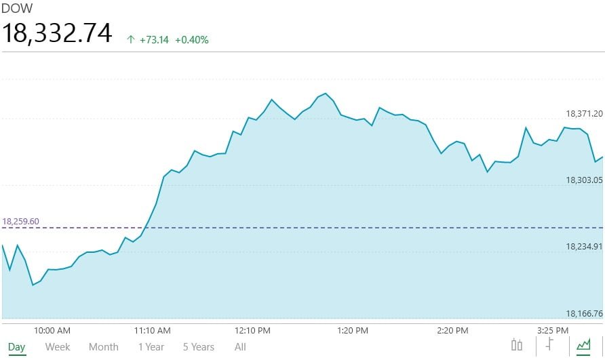
Task: Click the green up arrow indicator
Action: (131, 40)
